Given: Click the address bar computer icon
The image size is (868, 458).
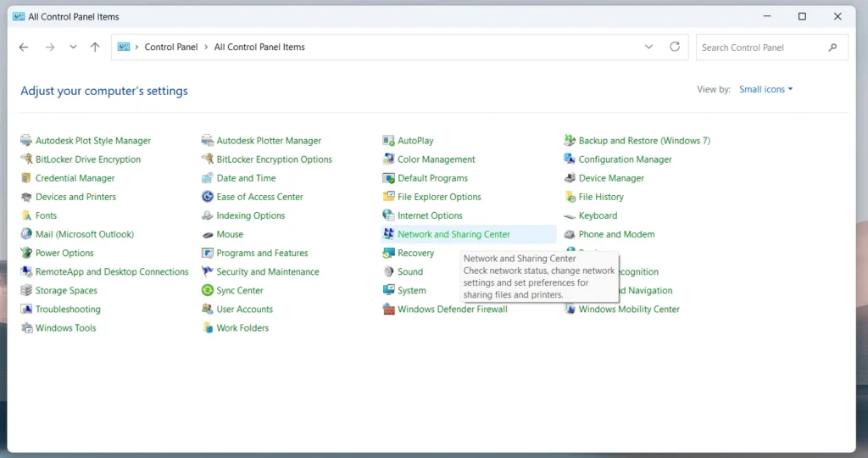Looking at the screenshot, I should point(124,47).
